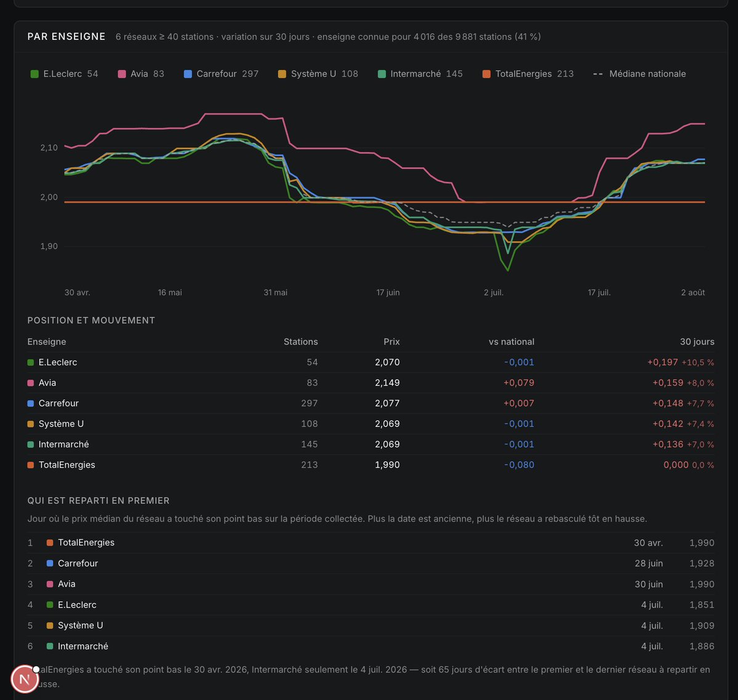Click 16 mai date on chart axis
Image resolution: width=738 pixels, height=700 pixels.
[x=170, y=293]
